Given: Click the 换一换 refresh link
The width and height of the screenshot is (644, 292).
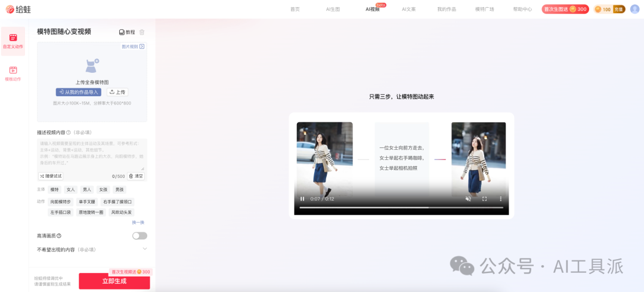Looking at the screenshot, I should (138, 222).
